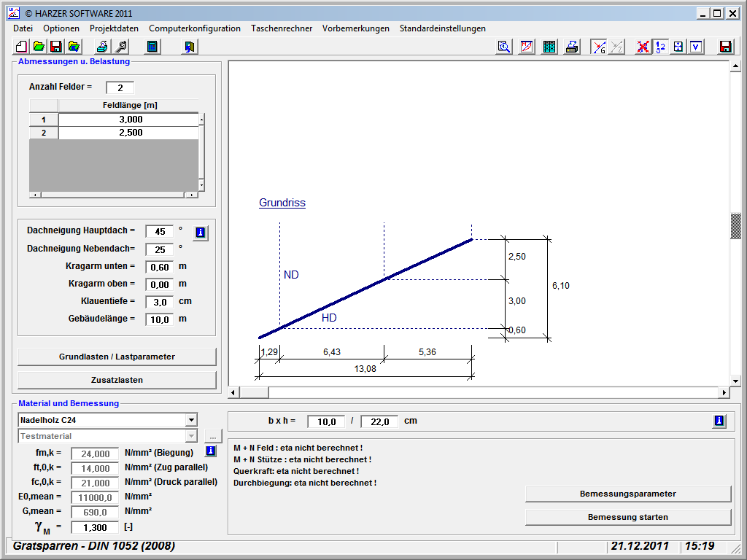Click the V dropdown icon in the toolbar
The width and height of the screenshot is (747, 560).
(696, 47)
